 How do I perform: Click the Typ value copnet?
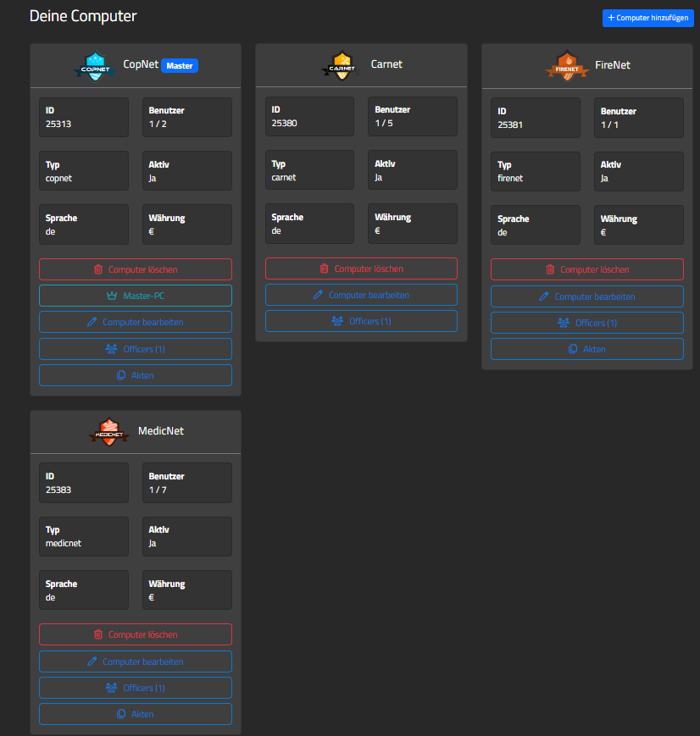(x=58, y=179)
